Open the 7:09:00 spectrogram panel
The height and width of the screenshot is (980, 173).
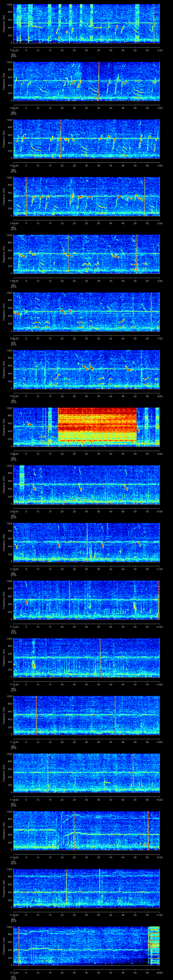(86, 484)
